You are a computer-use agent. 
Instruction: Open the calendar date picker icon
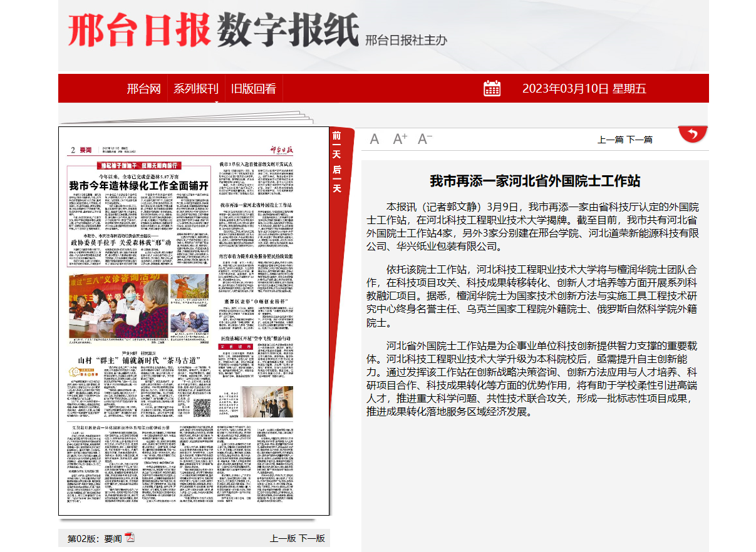[x=492, y=88]
